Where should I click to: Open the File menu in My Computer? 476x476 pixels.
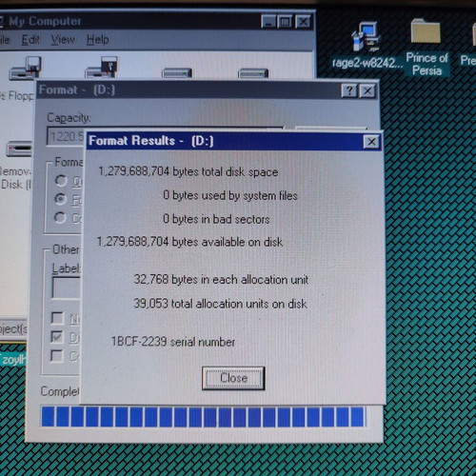click(5, 40)
